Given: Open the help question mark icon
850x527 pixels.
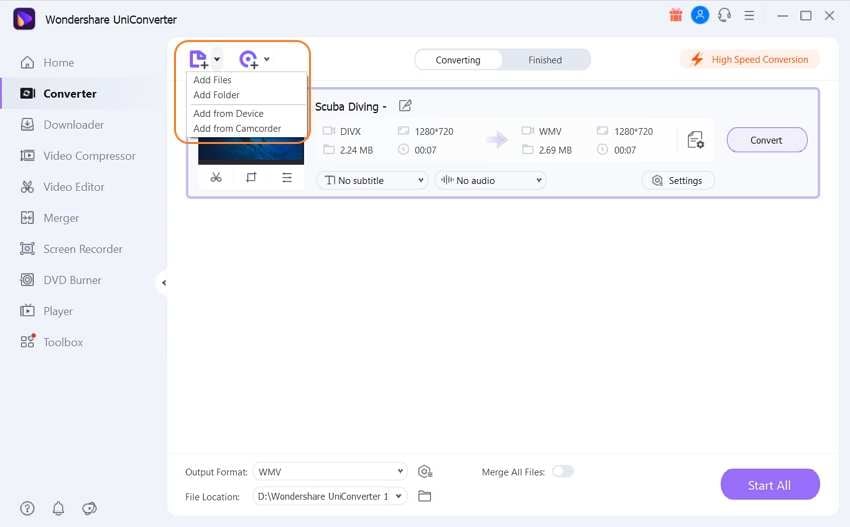Looking at the screenshot, I should pos(27,508).
